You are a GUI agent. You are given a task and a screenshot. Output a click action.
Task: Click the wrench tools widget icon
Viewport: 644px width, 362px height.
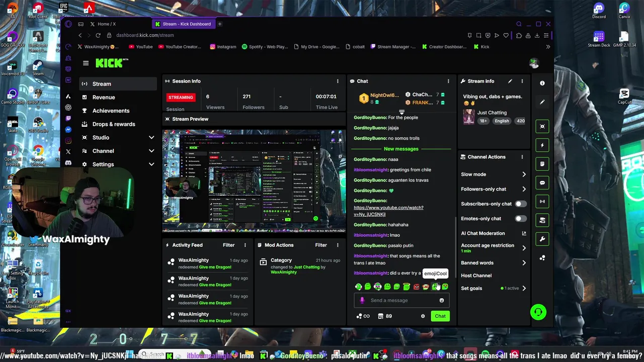click(542, 239)
